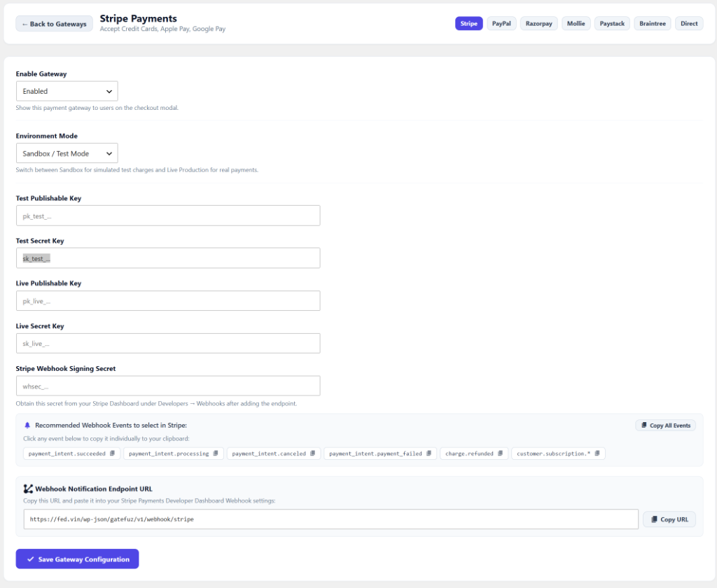Image resolution: width=717 pixels, height=588 pixels.
Task: Click the 'Stripe Payments' page title
Action: (x=138, y=18)
